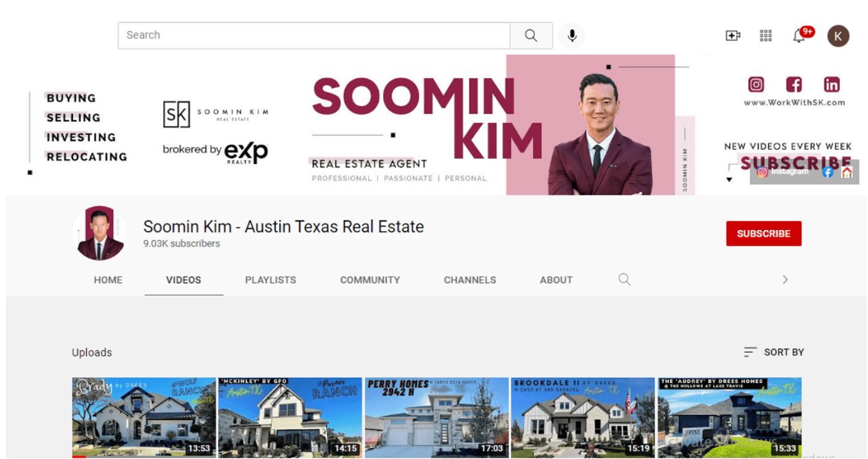Open Instagram link in banner overlay

(x=783, y=172)
